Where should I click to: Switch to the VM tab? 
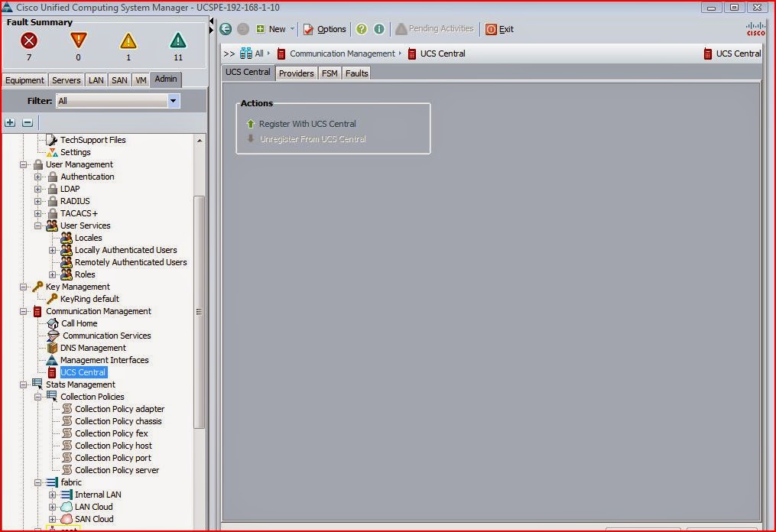[x=141, y=80]
